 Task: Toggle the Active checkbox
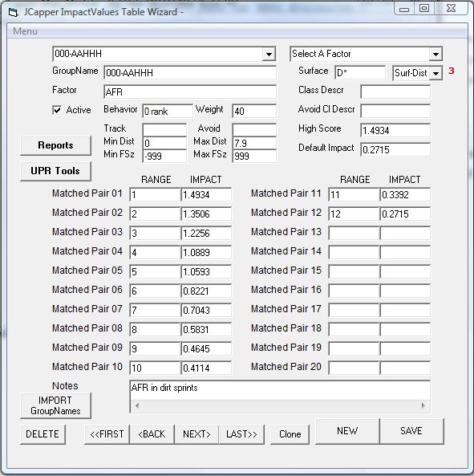tap(57, 110)
